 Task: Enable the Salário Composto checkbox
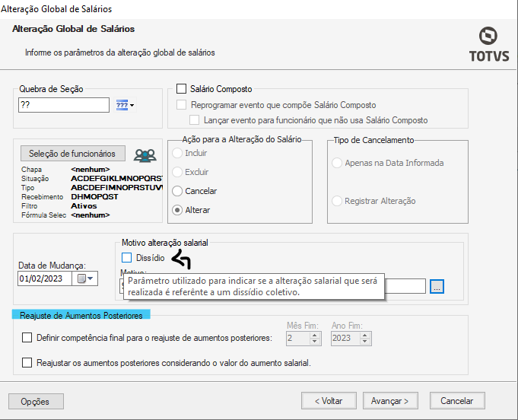[x=181, y=89]
